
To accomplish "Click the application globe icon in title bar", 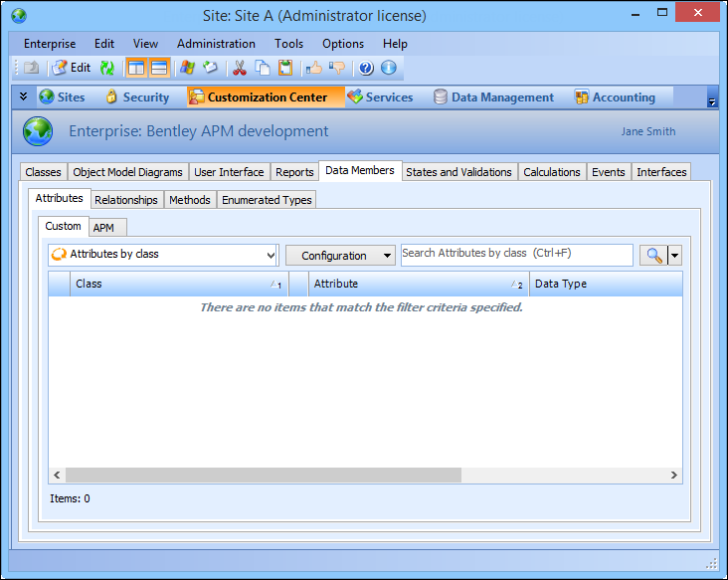I will tap(19, 16).
